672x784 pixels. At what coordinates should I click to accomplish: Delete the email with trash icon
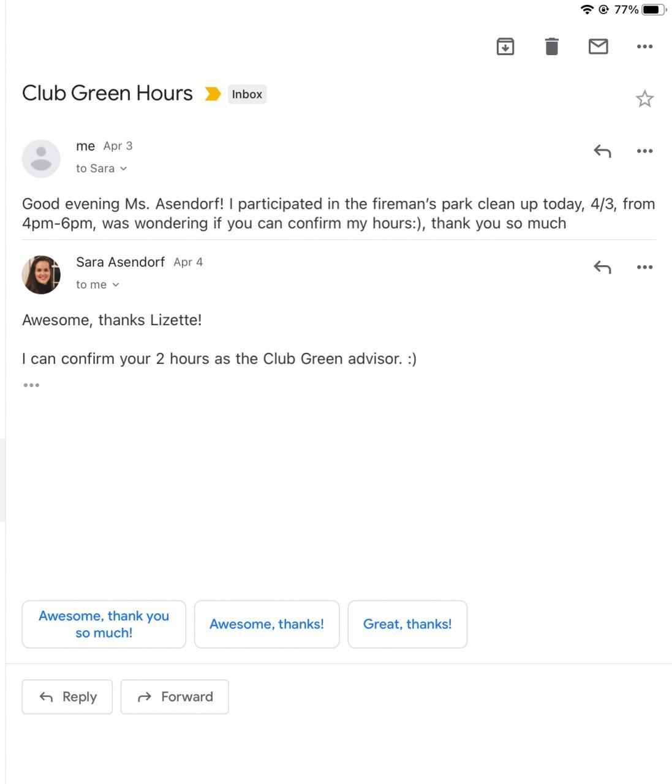(x=551, y=47)
